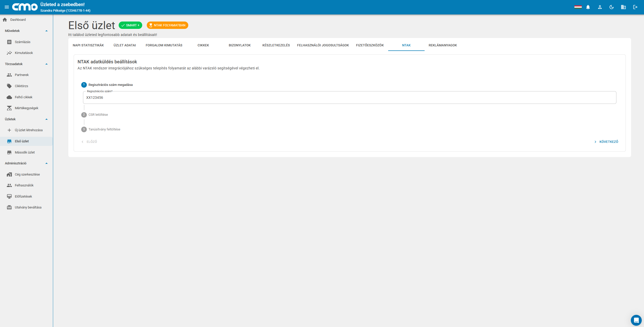644x327 pixels.
Task: Click the plus icon for Új üzlet létrehozása
Action: (x=9, y=130)
